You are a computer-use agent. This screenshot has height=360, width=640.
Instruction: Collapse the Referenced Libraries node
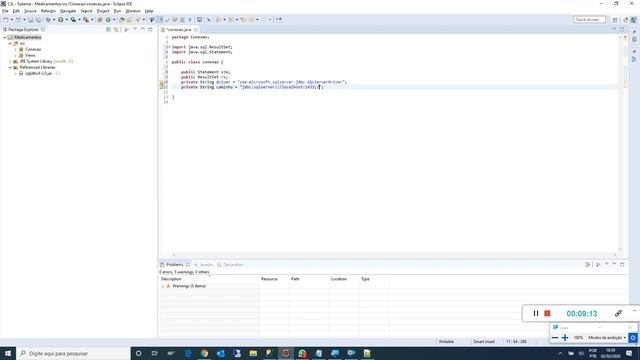[x=10, y=67]
